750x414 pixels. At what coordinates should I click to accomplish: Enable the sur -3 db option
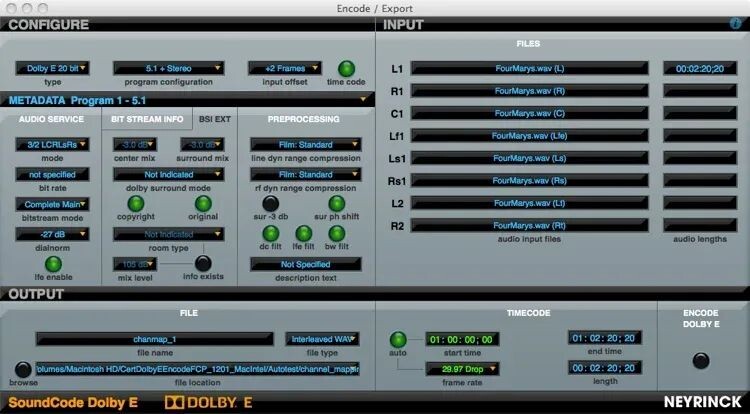(271, 204)
